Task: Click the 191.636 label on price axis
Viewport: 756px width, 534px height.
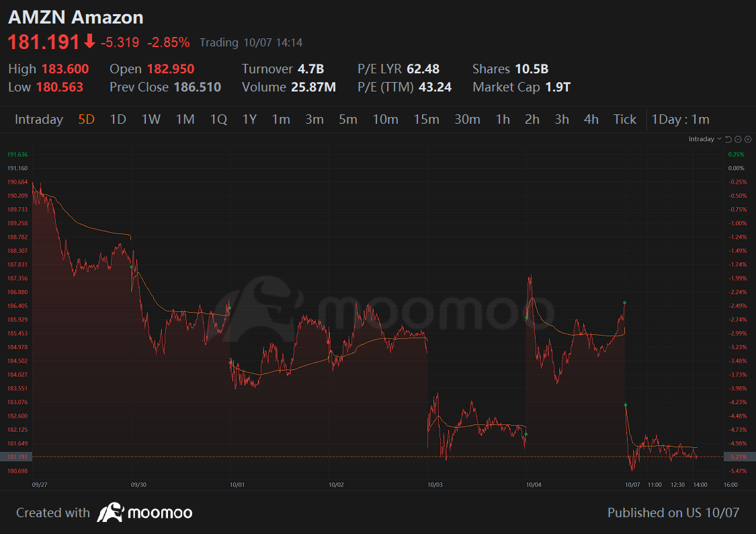Action: 17,155
